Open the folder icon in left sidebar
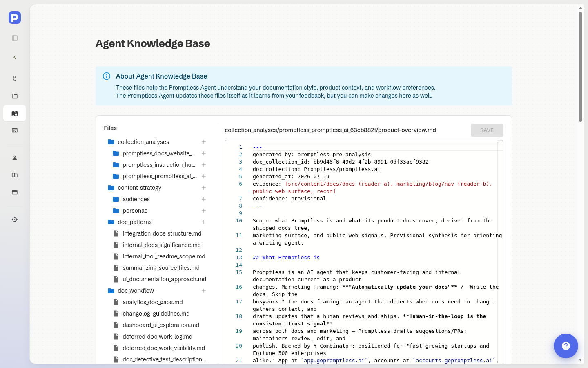Viewport: 588px width, 368px height. pos(15,96)
